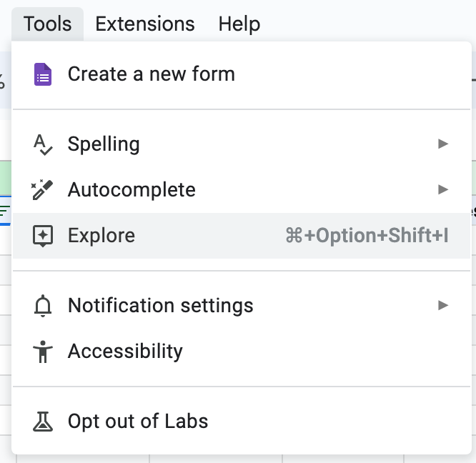Click the Labs flask icon

(43, 422)
